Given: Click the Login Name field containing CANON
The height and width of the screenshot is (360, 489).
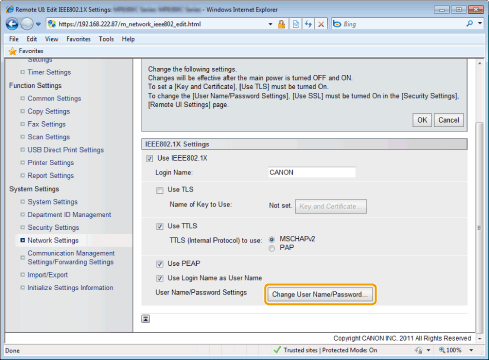Looking at the screenshot, I should [312, 172].
